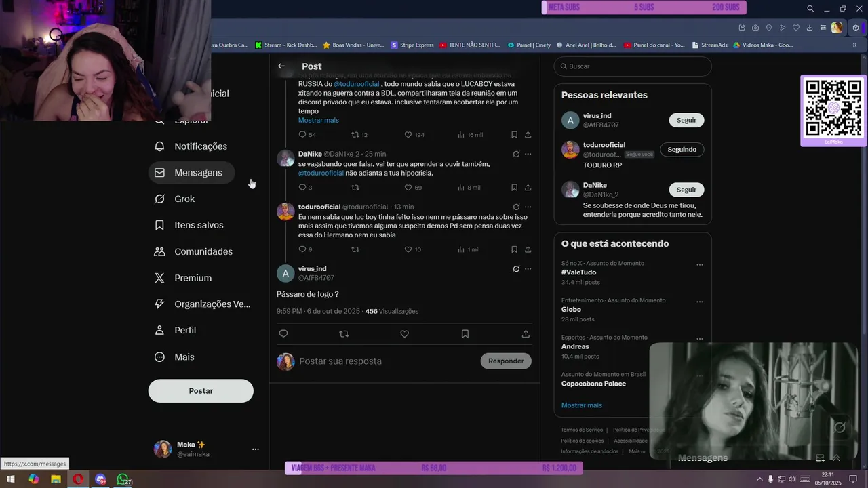
Task: Open account options next to Maka profile
Action: 256,449
